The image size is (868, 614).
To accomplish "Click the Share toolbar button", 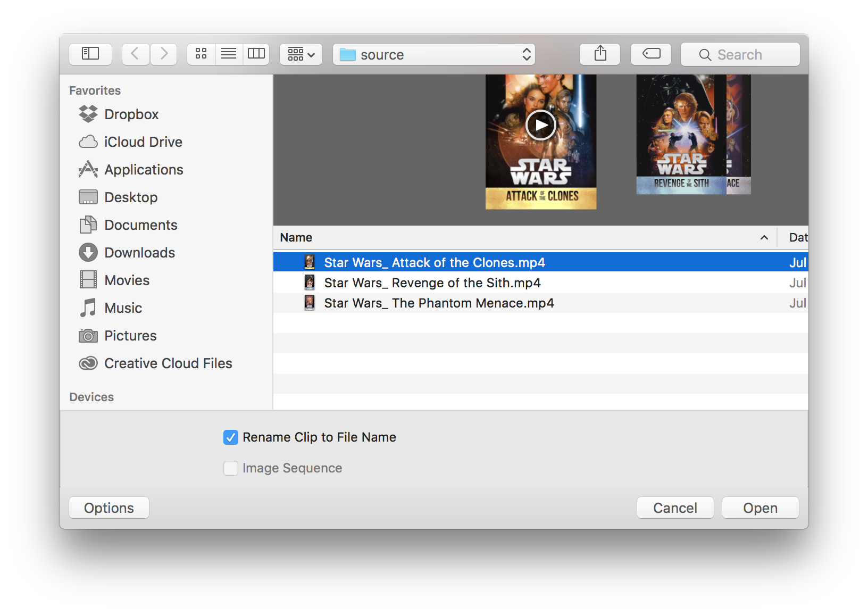I will click(600, 54).
